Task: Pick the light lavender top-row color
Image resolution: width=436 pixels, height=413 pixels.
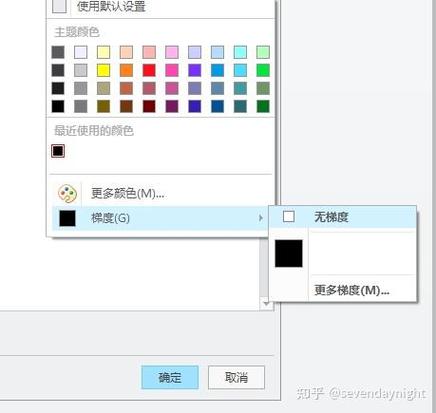Action: click(195, 52)
